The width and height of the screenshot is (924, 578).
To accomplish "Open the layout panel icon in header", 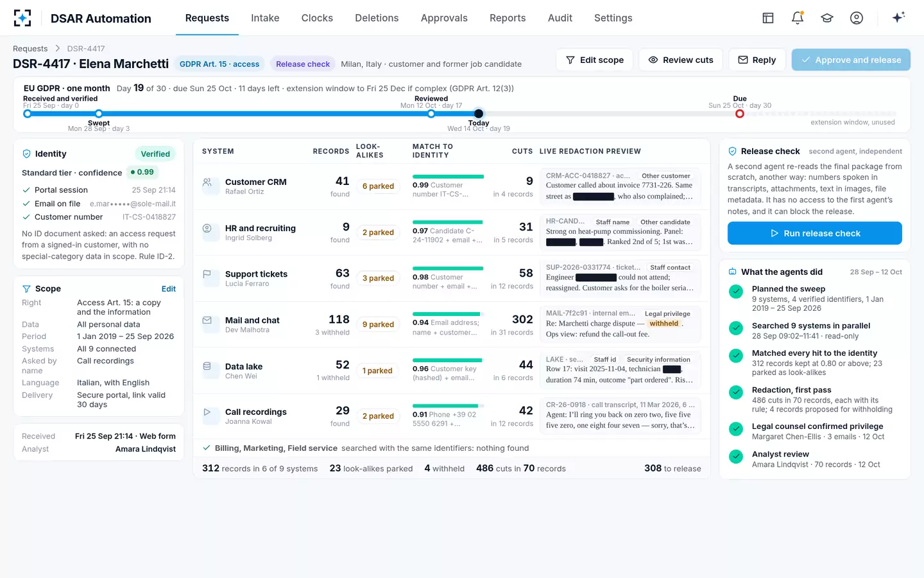I will tap(768, 18).
